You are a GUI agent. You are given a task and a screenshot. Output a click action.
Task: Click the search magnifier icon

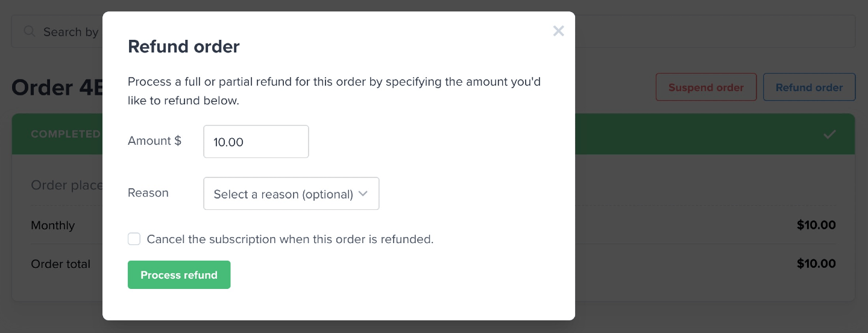click(x=29, y=31)
